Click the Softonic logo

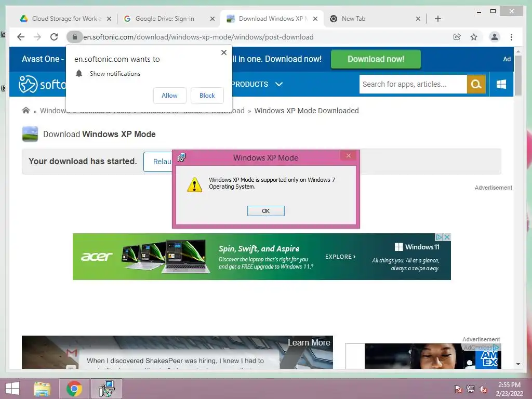(42, 84)
